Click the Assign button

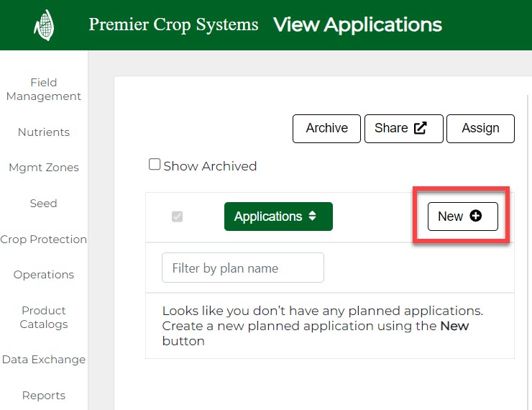point(480,128)
